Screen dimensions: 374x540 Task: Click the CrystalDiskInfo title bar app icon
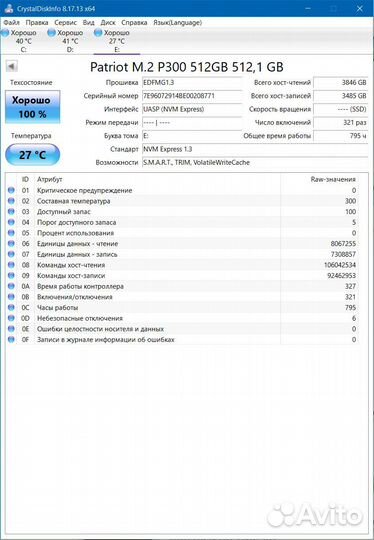pos(9,9)
